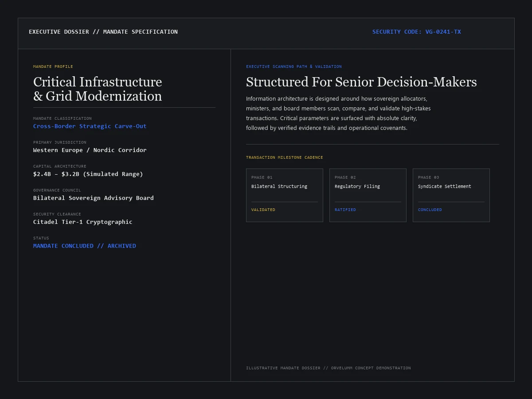Click the 'CAPITAL ARCHITECTURE' label
Image resolution: width=532 pixels, height=399 pixels.
(60, 166)
